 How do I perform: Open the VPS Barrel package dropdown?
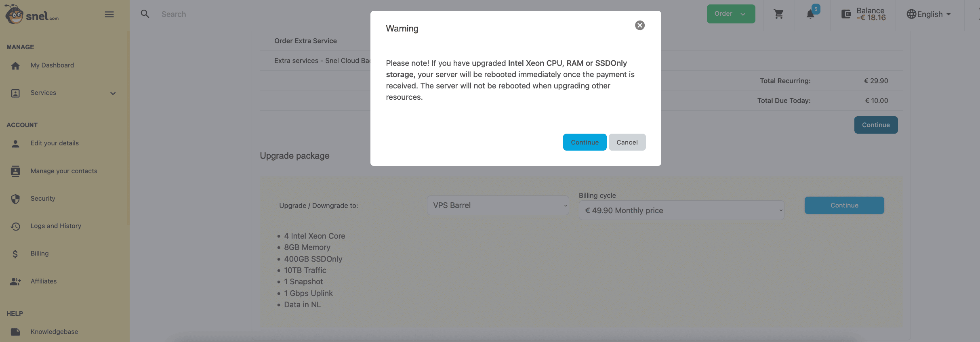pos(498,206)
